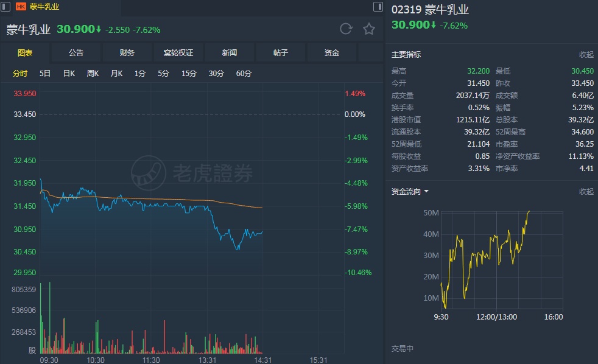Click the orange HK market badge
The height and width of the screenshot is (364, 598).
point(21,7)
